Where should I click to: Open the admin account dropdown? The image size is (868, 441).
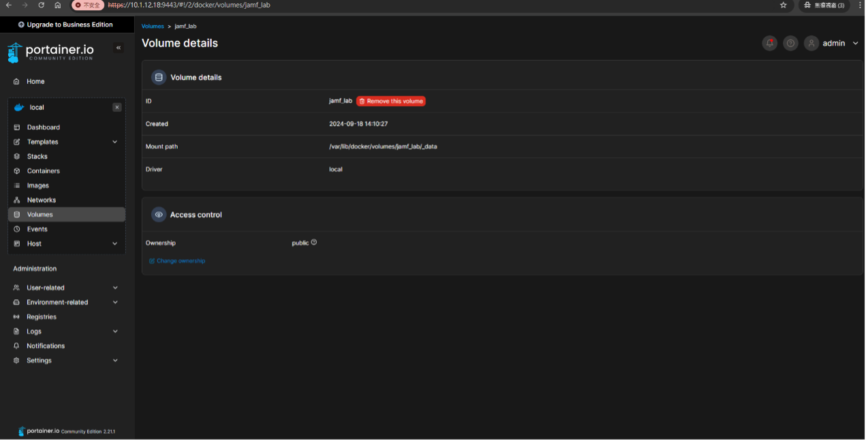pos(856,43)
